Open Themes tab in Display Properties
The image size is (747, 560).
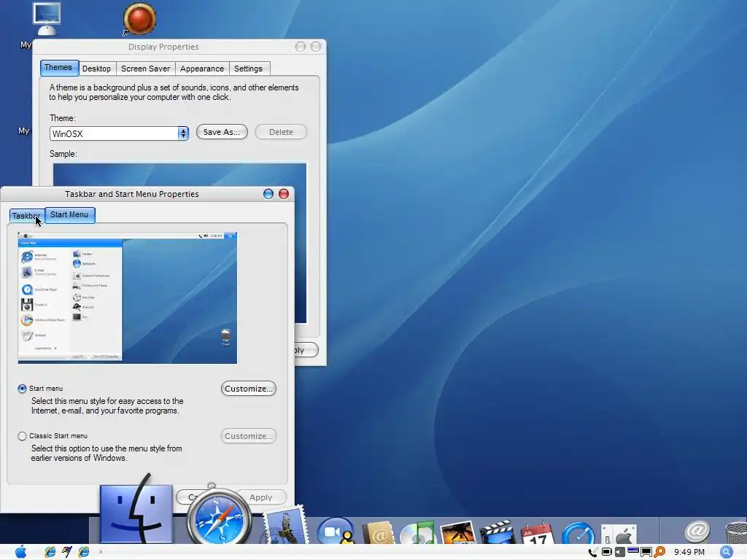(58, 68)
